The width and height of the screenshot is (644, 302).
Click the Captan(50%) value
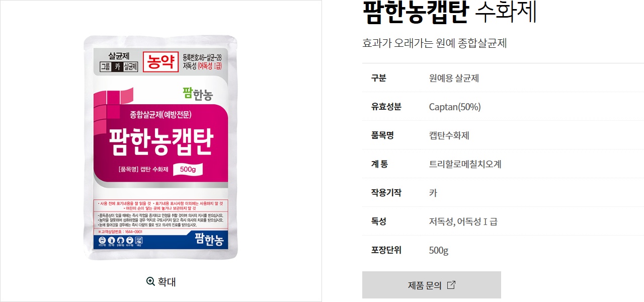click(455, 107)
